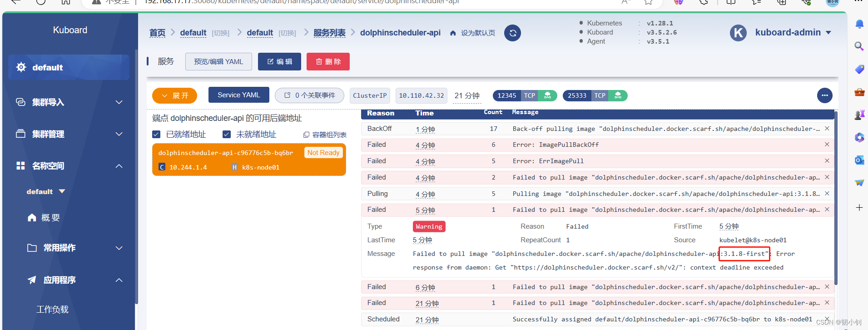This screenshot has width=868, height=330.
Task: Click the left sidebar vertical scrollbar
Action: [136, 176]
